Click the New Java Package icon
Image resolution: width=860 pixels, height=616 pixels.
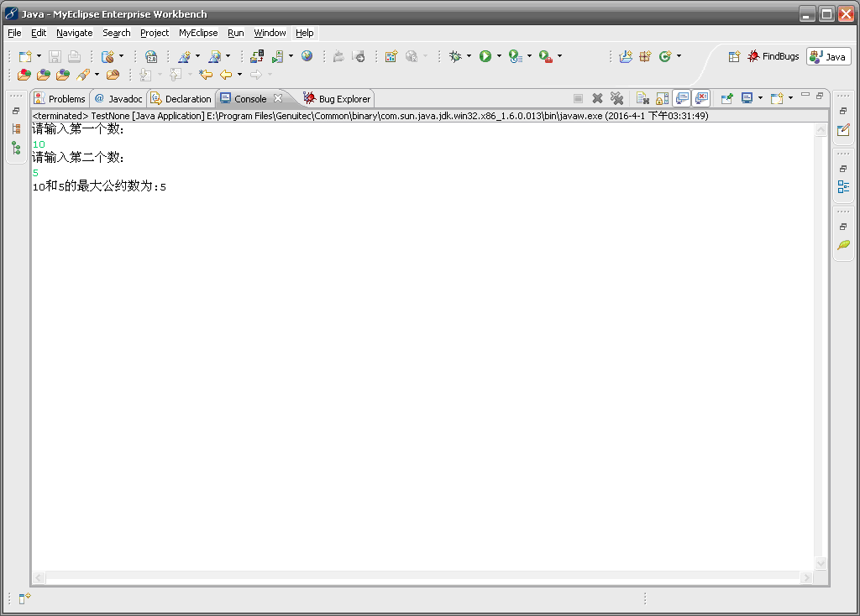pos(646,56)
